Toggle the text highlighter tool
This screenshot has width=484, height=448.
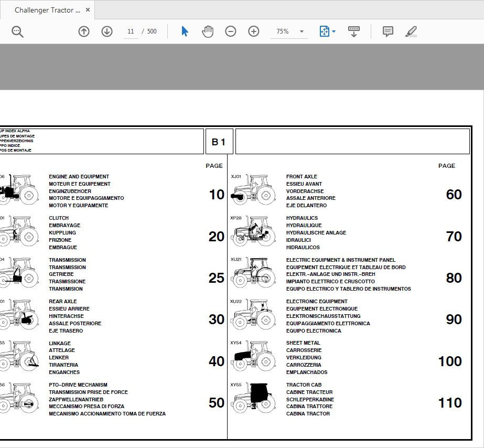click(411, 31)
